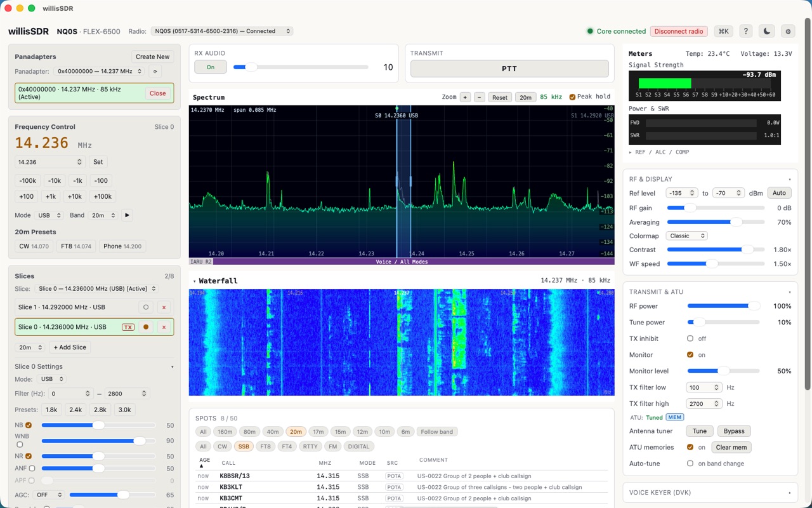The image size is (812, 508).
Task: Collapse the RF & Display panel
Action: pos(790,179)
